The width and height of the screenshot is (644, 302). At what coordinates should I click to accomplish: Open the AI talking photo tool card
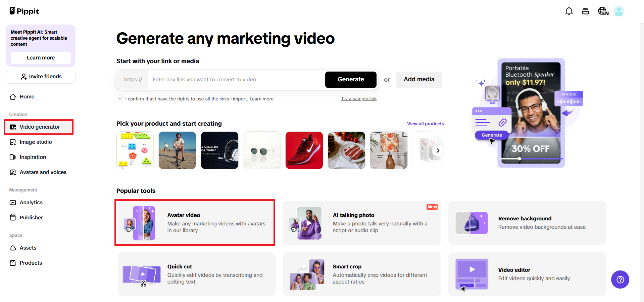tap(362, 223)
